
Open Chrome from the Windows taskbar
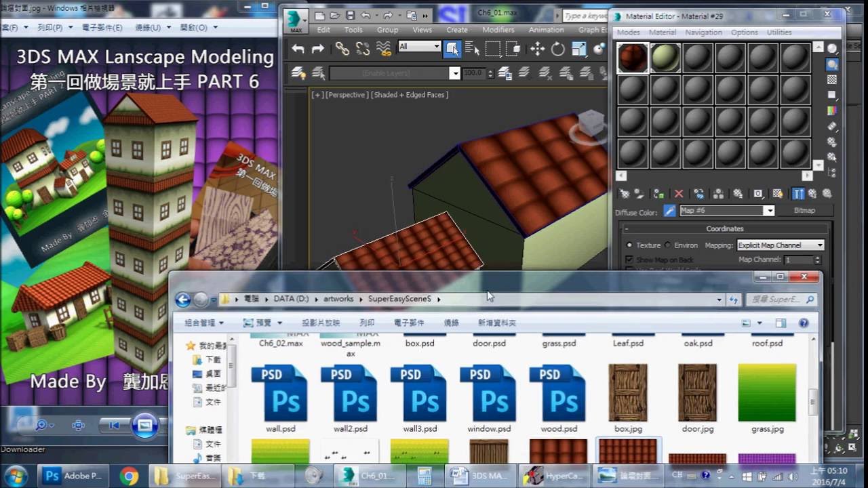click(x=130, y=476)
